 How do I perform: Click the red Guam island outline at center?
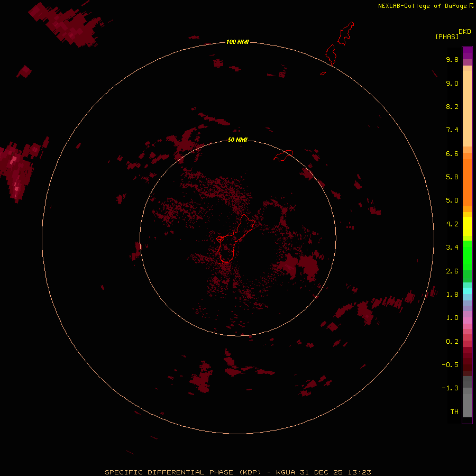235,239
